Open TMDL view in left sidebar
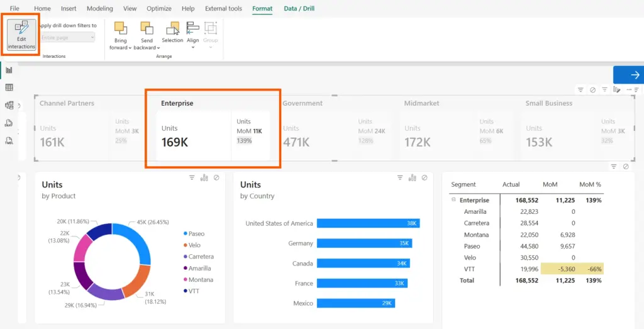The width and height of the screenshot is (644, 329). coord(9,140)
